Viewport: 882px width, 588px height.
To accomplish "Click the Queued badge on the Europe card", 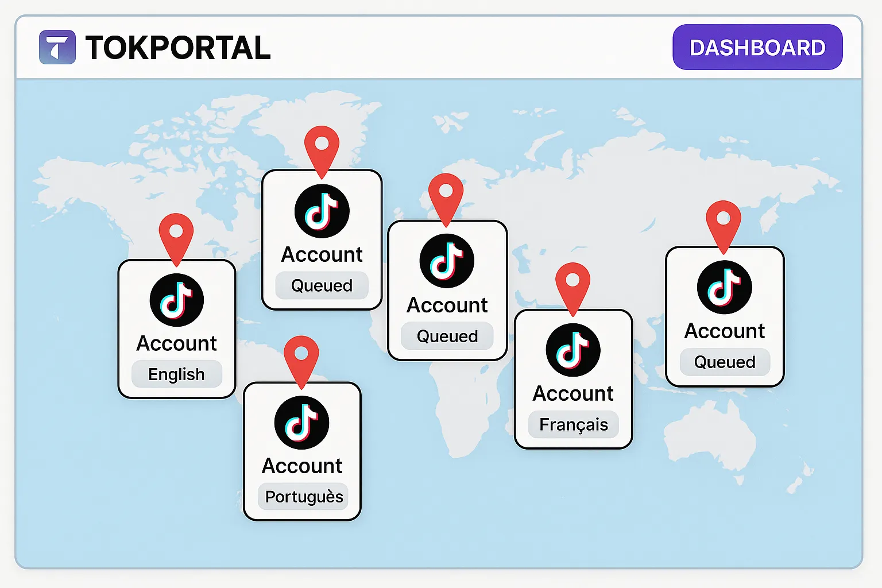I will click(447, 336).
